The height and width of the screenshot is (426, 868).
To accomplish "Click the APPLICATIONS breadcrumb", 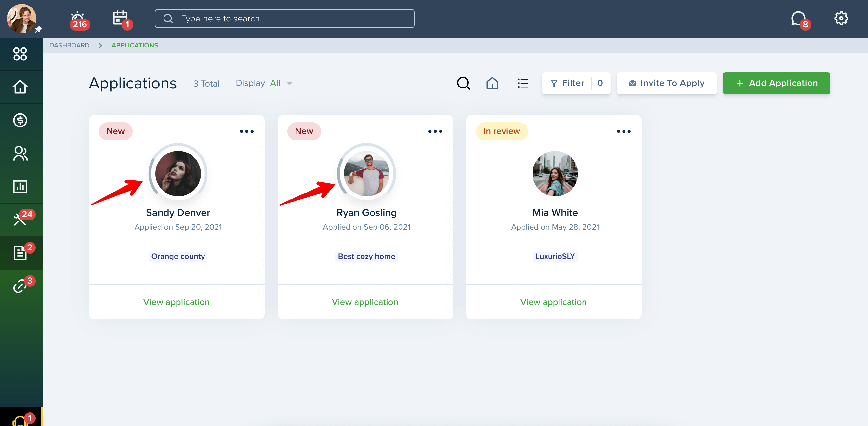I will click(x=135, y=45).
